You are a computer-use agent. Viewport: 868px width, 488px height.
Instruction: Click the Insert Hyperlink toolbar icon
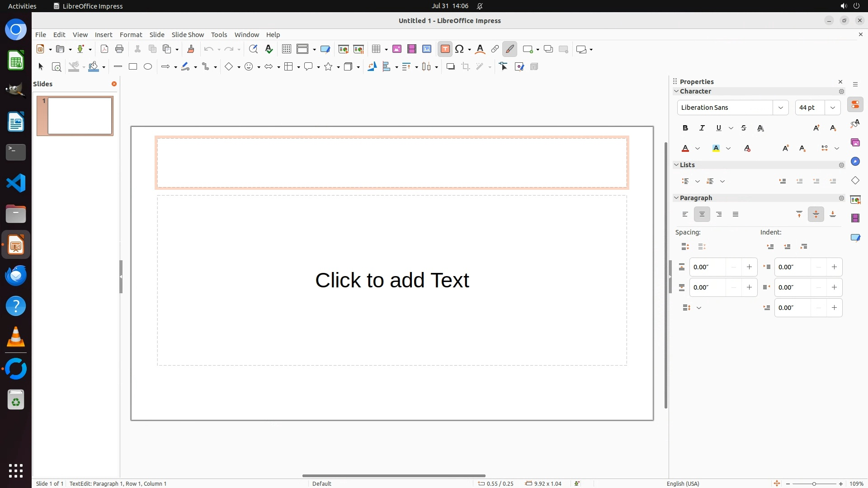(495, 49)
